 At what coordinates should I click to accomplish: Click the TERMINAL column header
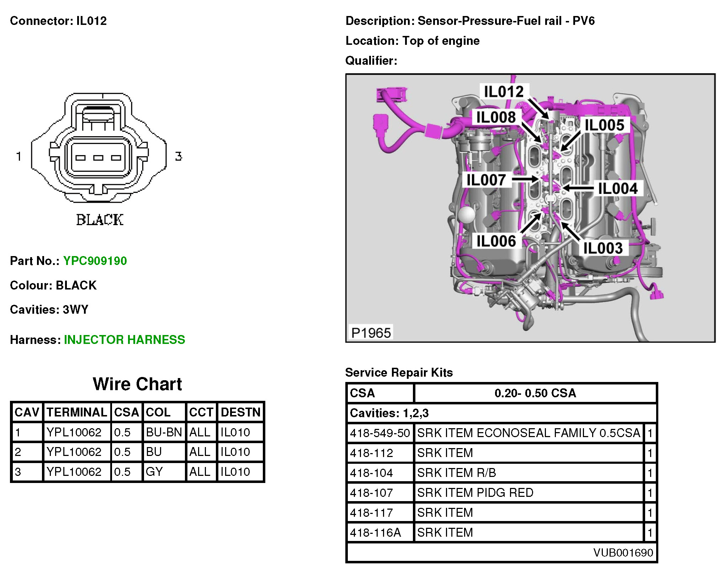(76, 412)
